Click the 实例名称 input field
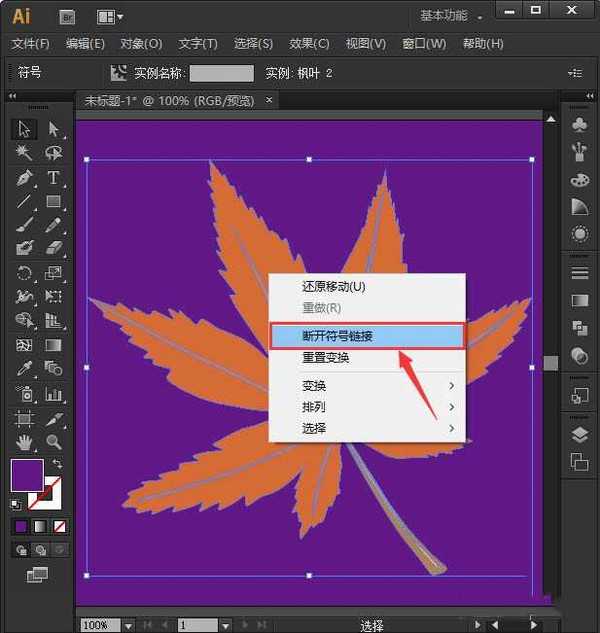Screen dimensions: 600x633 [222, 74]
